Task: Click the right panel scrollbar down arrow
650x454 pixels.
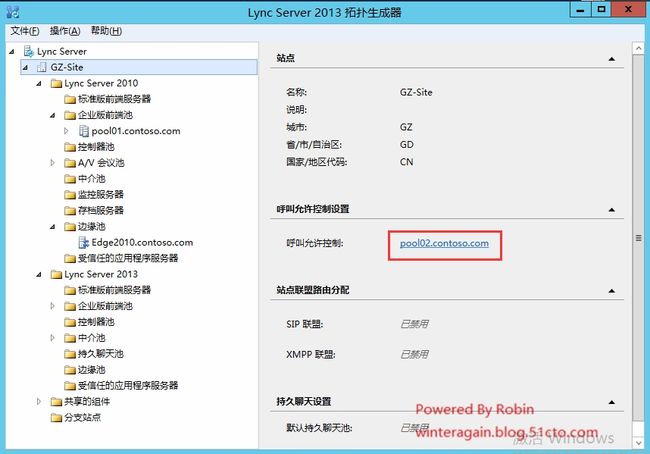Action: point(638,442)
